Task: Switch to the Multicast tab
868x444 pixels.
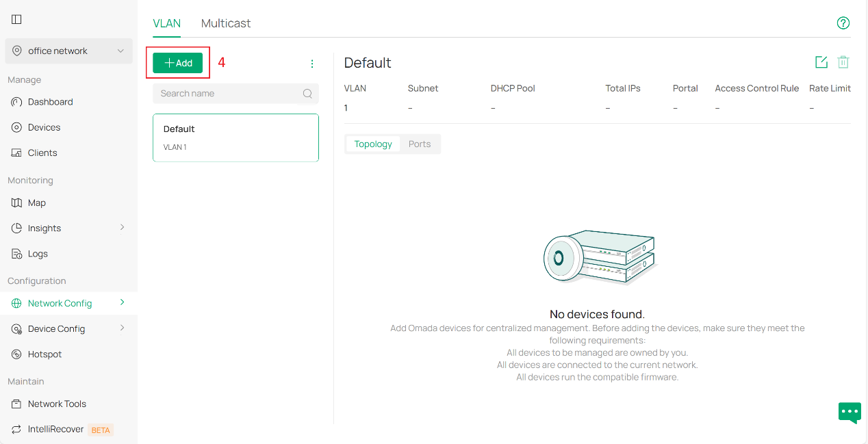Action: [x=225, y=23]
